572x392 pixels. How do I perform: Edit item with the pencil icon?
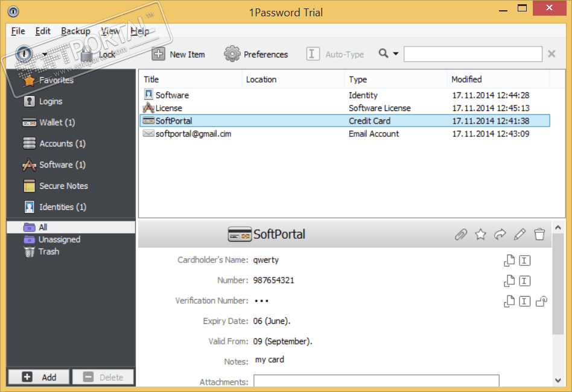click(520, 234)
